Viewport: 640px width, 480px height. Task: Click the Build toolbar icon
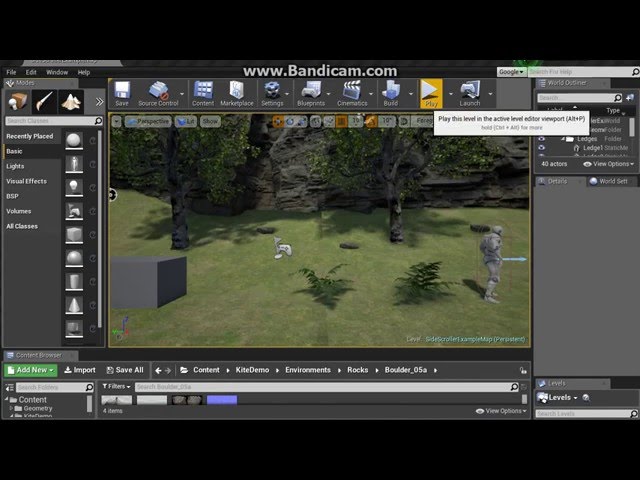391,94
